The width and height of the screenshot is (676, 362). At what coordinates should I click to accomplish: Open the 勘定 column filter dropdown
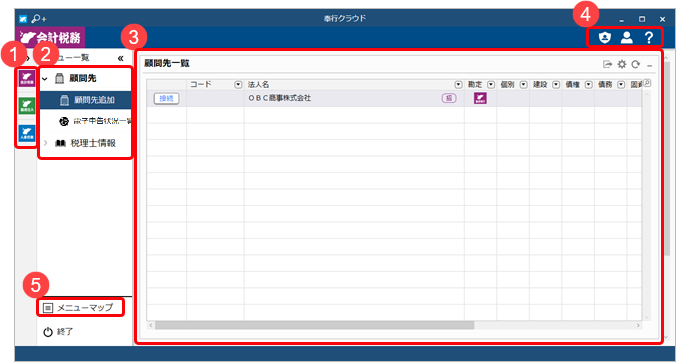491,84
